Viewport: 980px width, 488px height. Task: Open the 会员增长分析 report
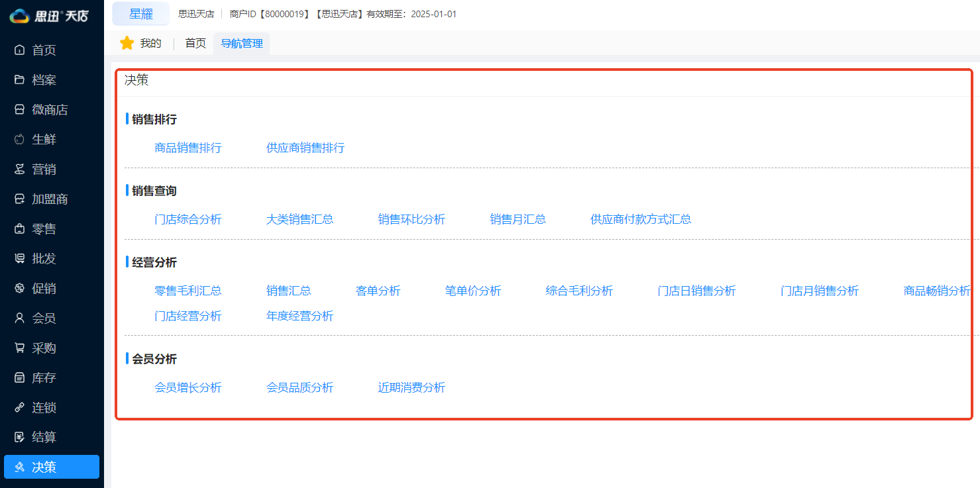(188, 387)
